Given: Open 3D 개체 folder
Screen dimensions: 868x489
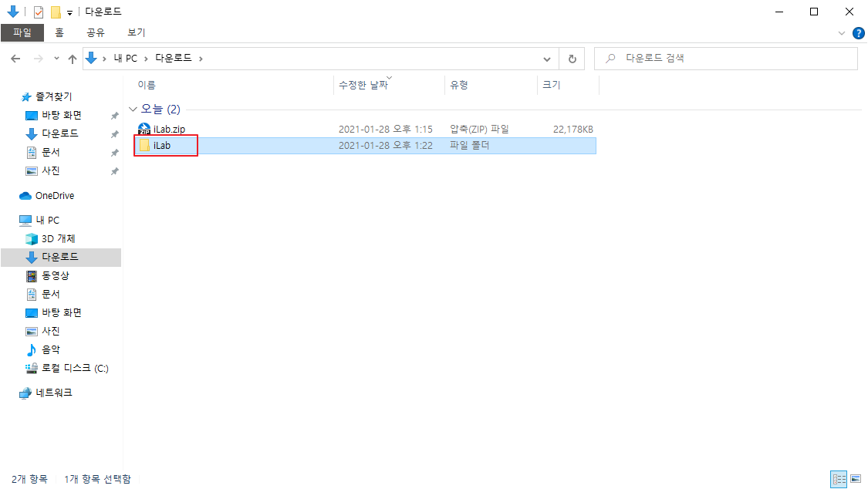Looking at the screenshot, I should (x=58, y=239).
